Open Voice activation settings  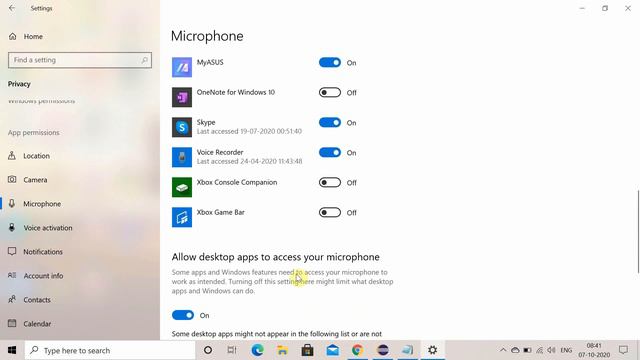(x=48, y=228)
